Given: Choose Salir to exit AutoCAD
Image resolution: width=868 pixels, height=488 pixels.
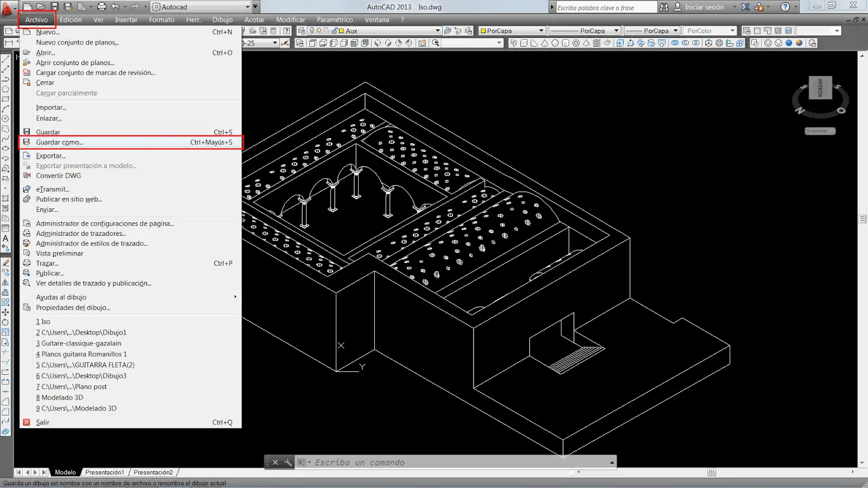Looking at the screenshot, I should point(131,422).
